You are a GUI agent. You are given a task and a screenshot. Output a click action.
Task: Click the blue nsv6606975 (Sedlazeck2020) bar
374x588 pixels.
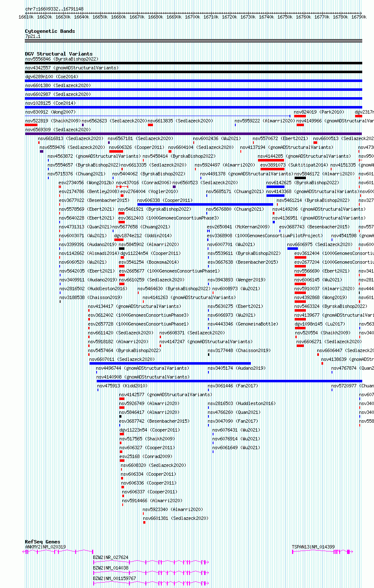tap(292, 249)
